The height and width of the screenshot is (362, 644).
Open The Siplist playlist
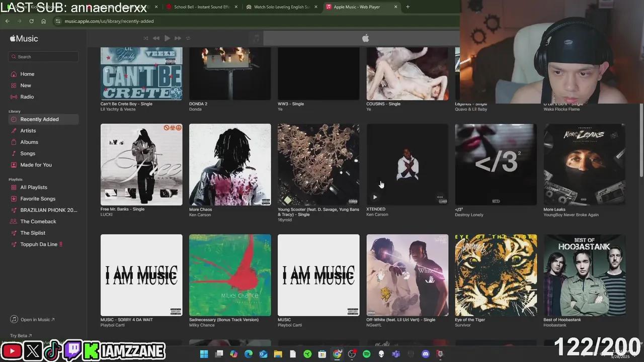tap(33, 233)
